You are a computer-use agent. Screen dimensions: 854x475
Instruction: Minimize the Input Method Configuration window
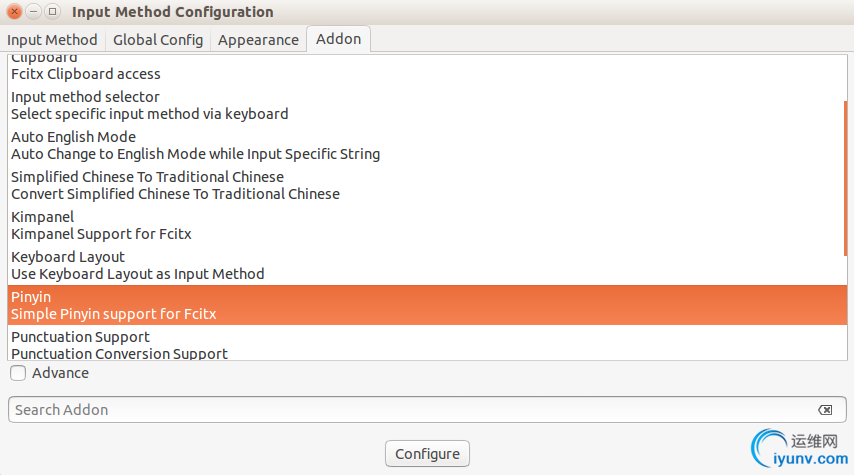pyautogui.click(x=34, y=11)
